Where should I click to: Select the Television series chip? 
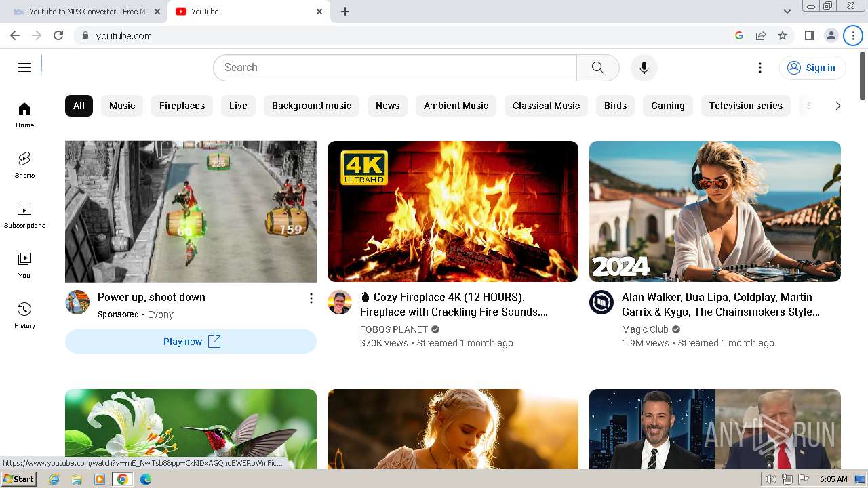point(745,106)
